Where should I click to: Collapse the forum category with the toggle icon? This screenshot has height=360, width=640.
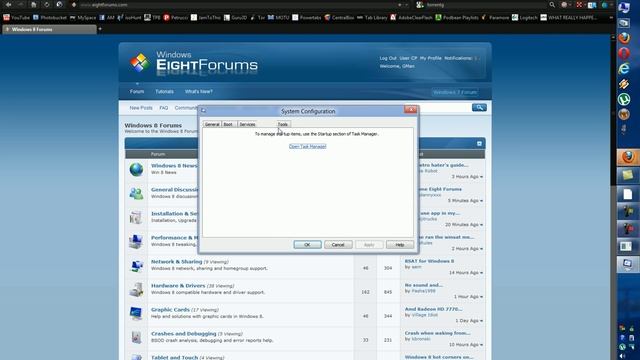pos(479,144)
